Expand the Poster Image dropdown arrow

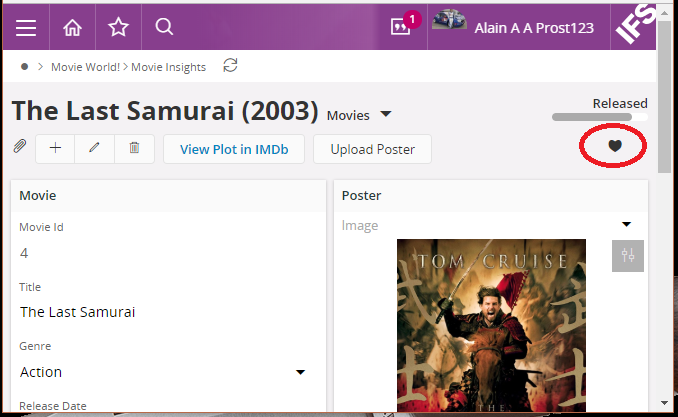(627, 225)
